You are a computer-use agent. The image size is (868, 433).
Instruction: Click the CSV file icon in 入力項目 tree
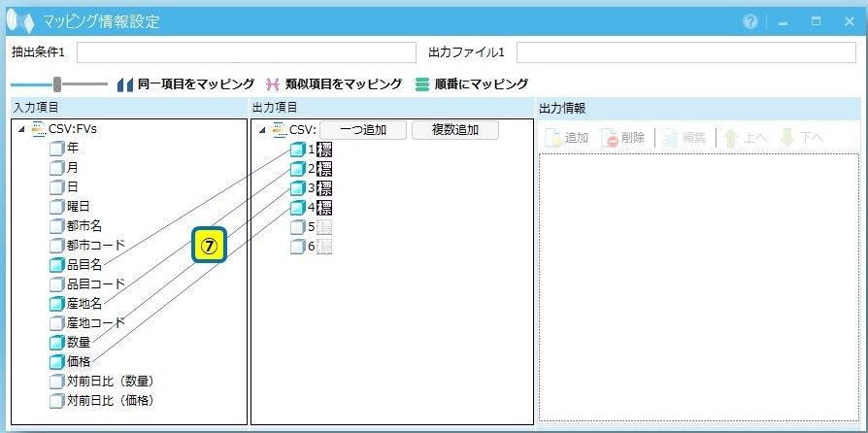coord(39,129)
